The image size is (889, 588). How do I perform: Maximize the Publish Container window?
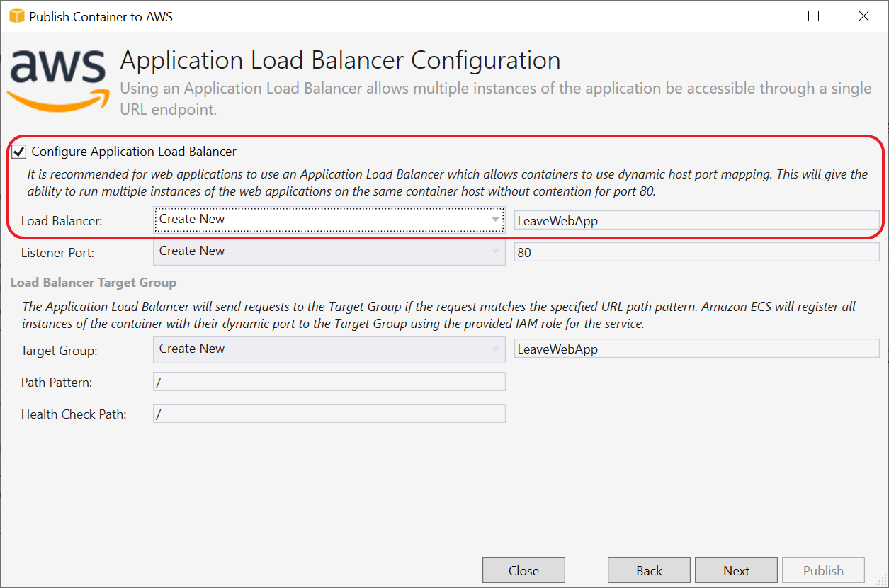(814, 16)
